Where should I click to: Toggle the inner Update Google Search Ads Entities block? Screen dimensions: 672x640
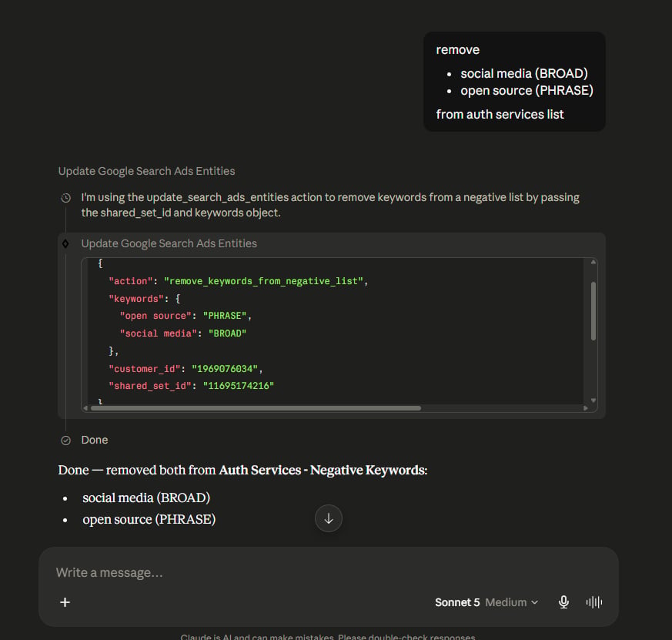[x=169, y=243]
